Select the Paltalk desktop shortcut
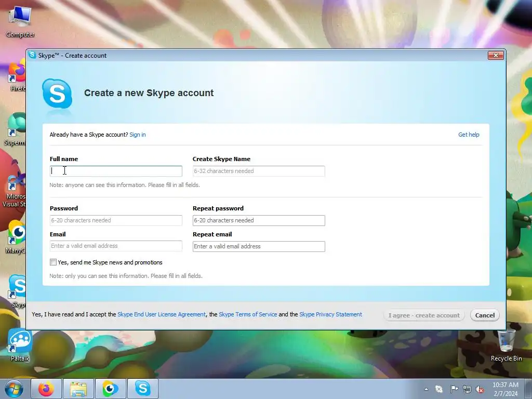 point(20,345)
